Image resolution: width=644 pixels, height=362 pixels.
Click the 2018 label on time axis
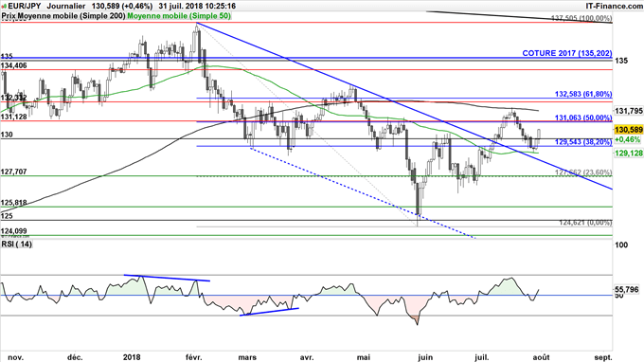tap(132, 357)
